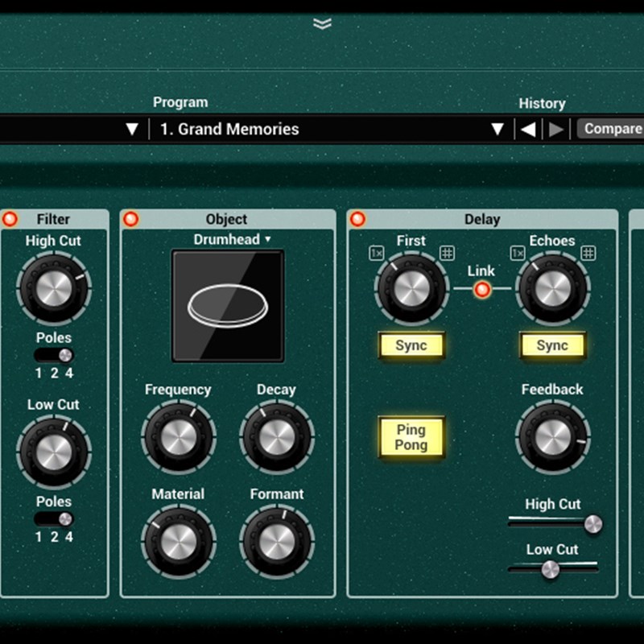Collapse panel using double chevron at top

322,24
